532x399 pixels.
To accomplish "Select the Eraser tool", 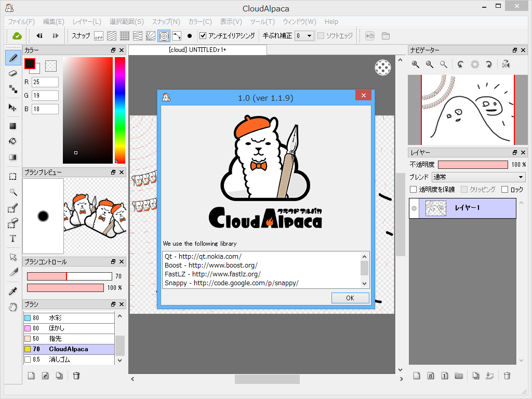I will [x=12, y=73].
